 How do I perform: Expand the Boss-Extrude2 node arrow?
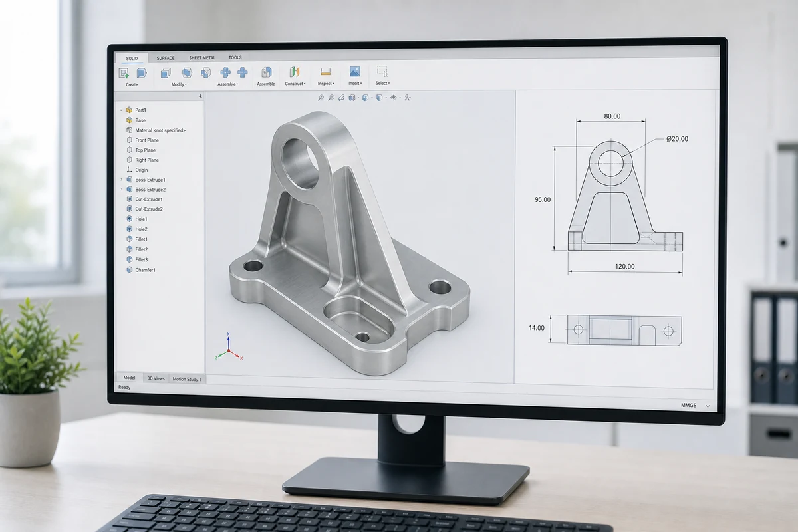pyautogui.click(x=121, y=190)
